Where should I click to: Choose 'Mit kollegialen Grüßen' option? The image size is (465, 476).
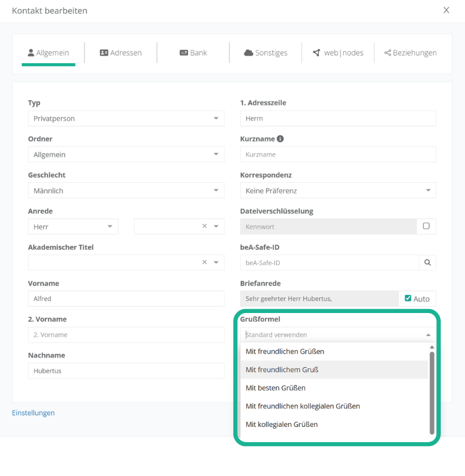click(281, 424)
